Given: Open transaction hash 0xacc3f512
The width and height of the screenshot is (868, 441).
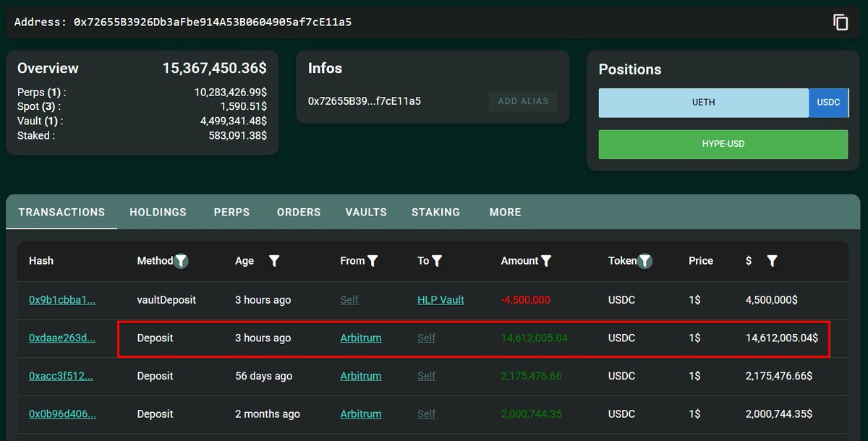Looking at the screenshot, I should tap(61, 376).
